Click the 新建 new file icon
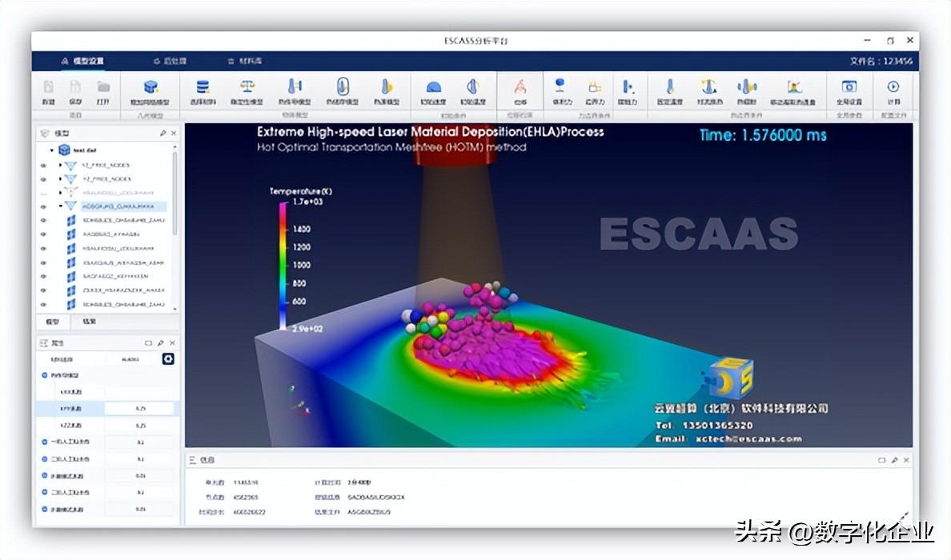 (x=49, y=87)
